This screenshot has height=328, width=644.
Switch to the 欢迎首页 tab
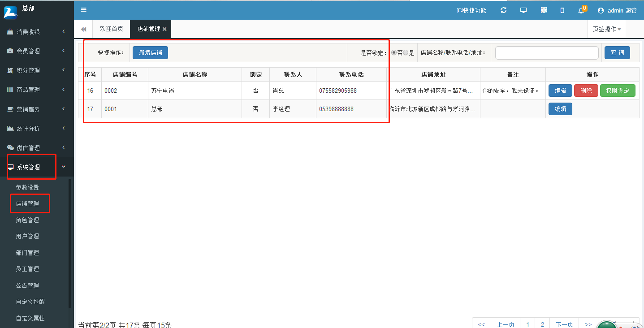pyautogui.click(x=111, y=28)
